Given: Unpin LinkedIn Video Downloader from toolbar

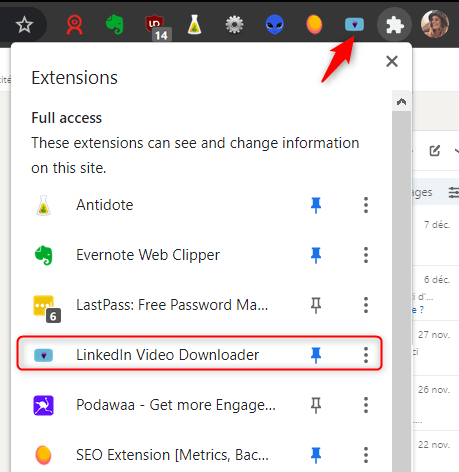Looking at the screenshot, I should pyautogui.click(x=316, y=355).
